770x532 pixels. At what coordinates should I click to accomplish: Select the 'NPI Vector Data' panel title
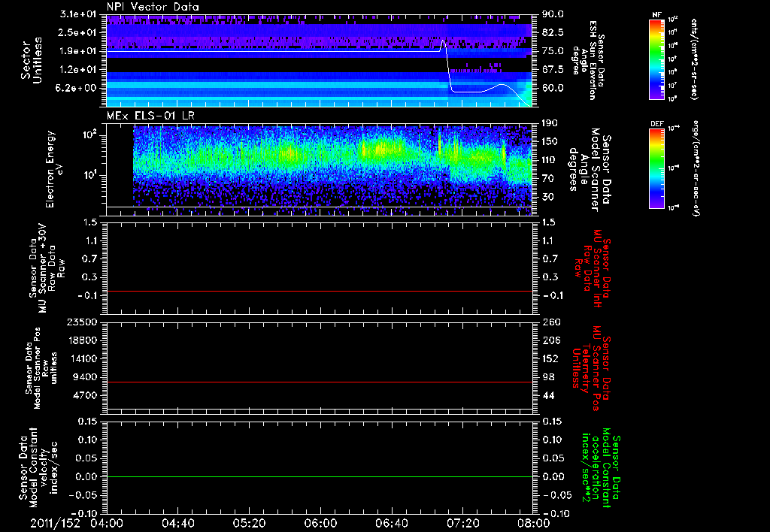[x=153, y=7]
